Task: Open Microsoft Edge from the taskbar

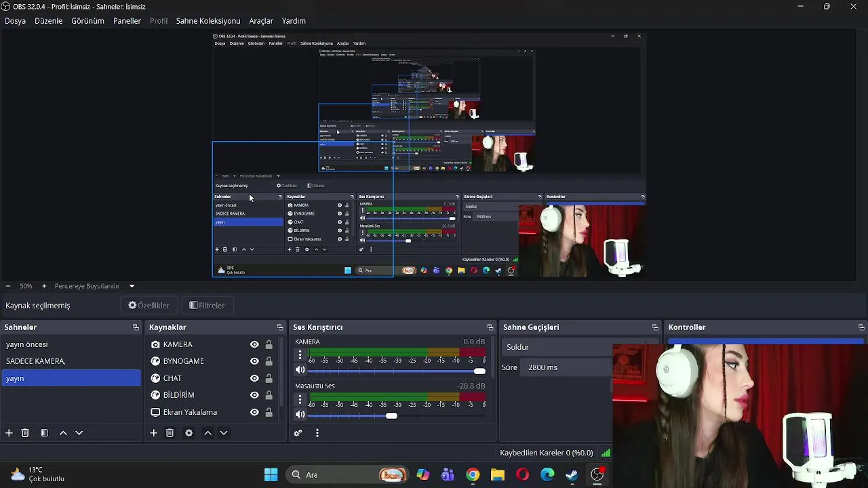Action: tap(547, 475)
